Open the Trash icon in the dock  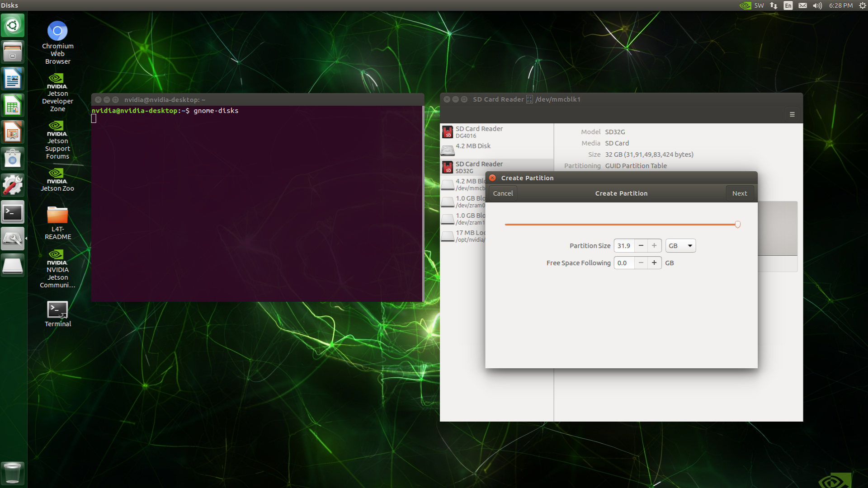point(12,473)
